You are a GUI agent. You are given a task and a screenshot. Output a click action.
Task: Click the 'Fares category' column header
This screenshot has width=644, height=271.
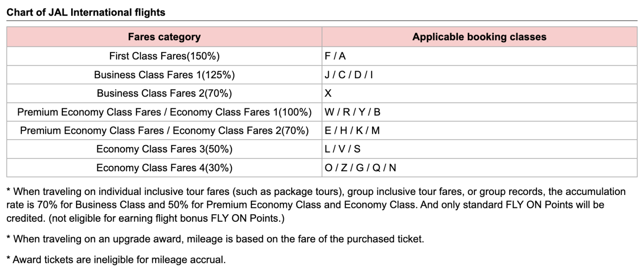point(164,37)
